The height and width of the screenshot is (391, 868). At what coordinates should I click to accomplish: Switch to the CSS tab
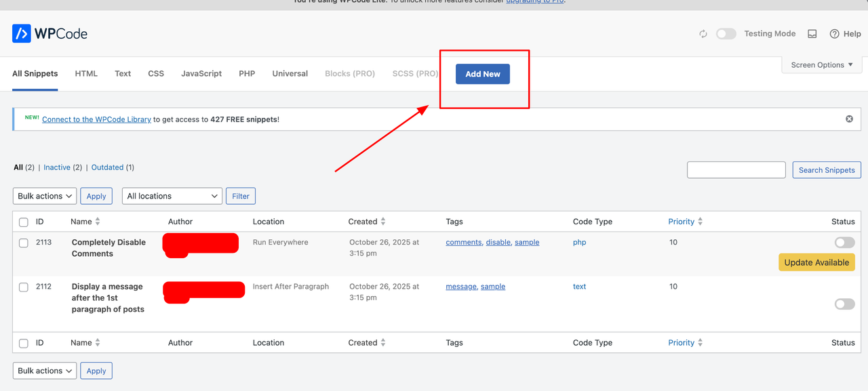[156, 73]
